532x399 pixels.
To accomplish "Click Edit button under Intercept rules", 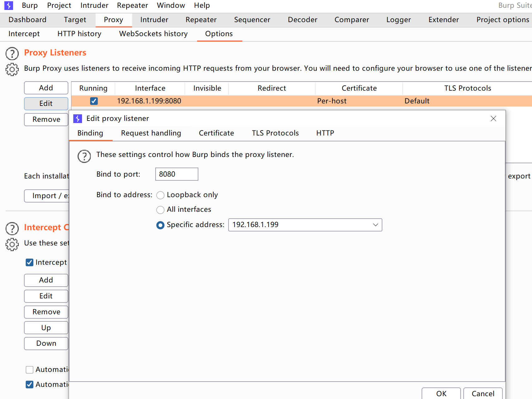I will point(46,296).
